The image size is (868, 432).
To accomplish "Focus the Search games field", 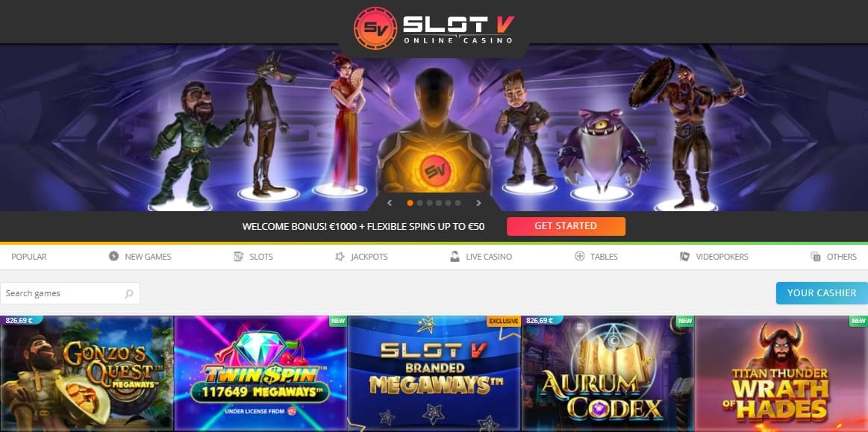I will [x=70, y=293].
